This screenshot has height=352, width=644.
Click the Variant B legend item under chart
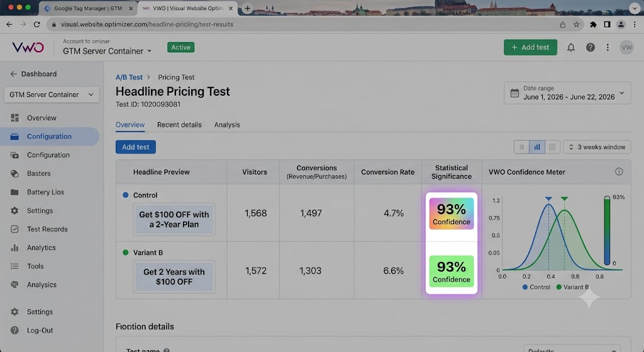tap(572, 287)
